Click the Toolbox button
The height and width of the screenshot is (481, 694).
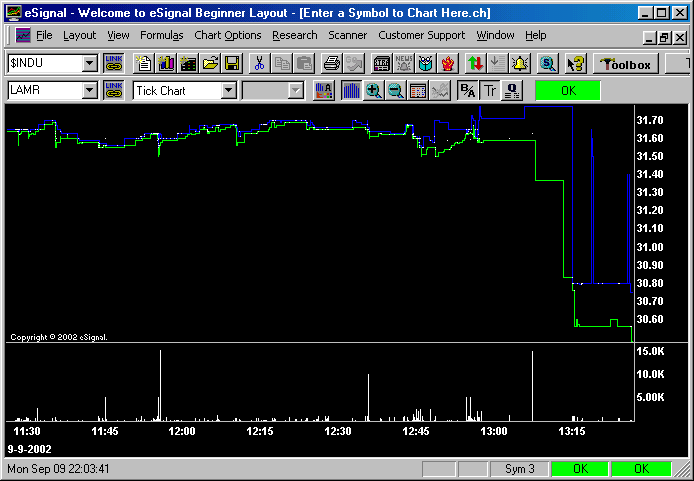[625, 64]
